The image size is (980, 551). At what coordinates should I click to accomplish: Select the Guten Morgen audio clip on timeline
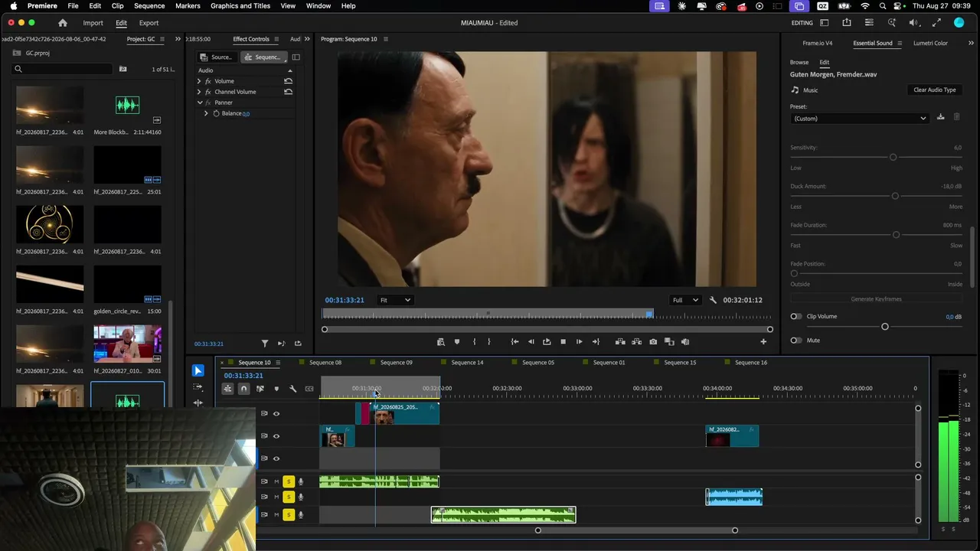(x=504, y=515)
